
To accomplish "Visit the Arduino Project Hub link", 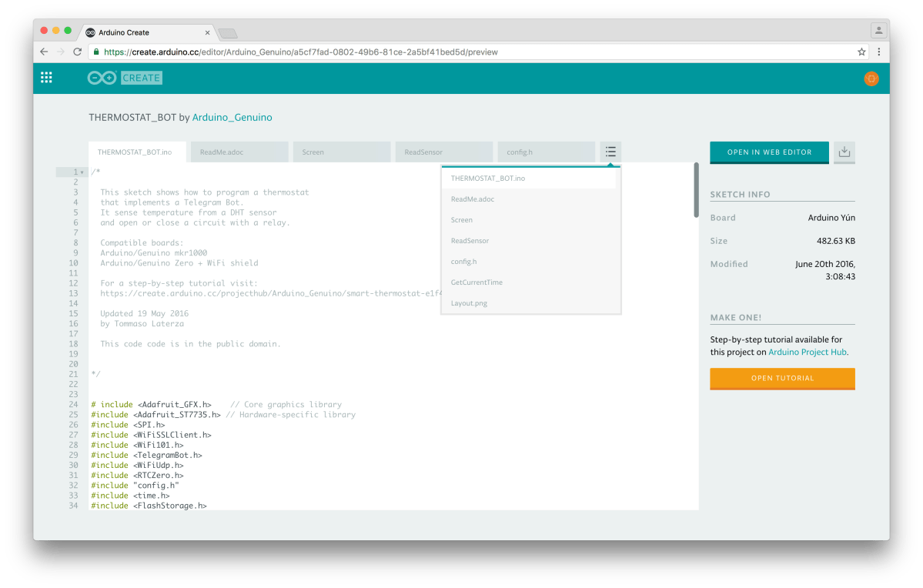I will coord(807,352).
